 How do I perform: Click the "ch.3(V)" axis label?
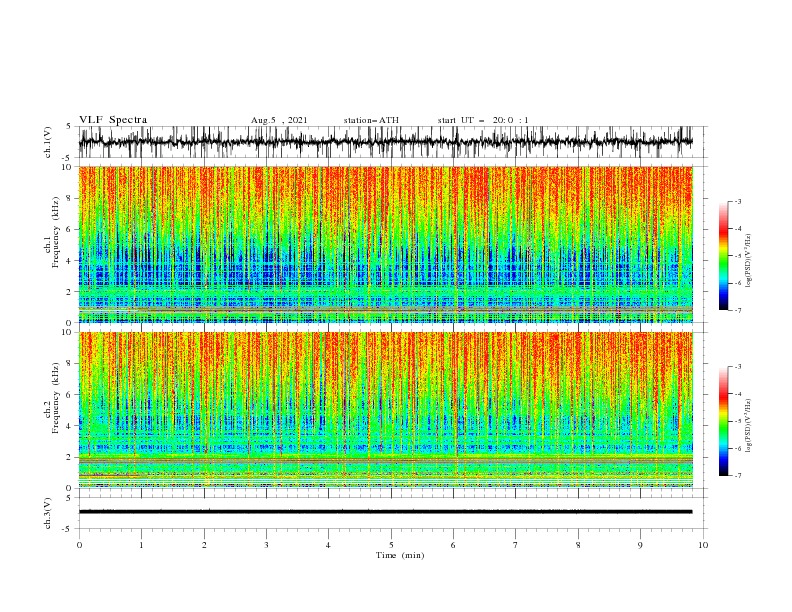pyautogui.click(x=48, y=513)
